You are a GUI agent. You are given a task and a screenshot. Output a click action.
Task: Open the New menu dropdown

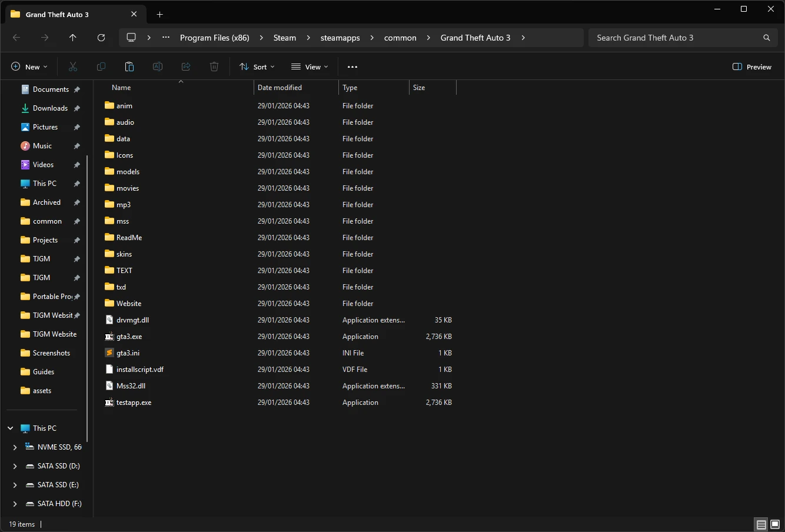tap(29, 66)
